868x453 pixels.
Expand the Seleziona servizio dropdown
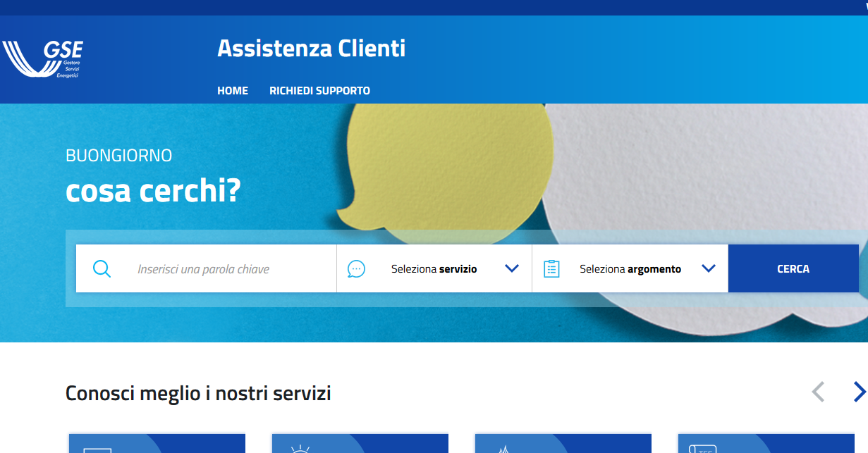click(434, 268)
